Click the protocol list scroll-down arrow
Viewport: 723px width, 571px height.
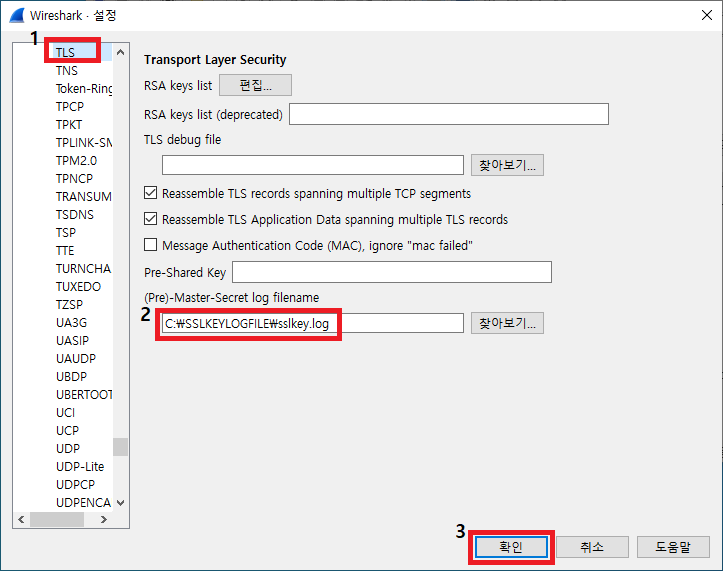coord(120,503)
